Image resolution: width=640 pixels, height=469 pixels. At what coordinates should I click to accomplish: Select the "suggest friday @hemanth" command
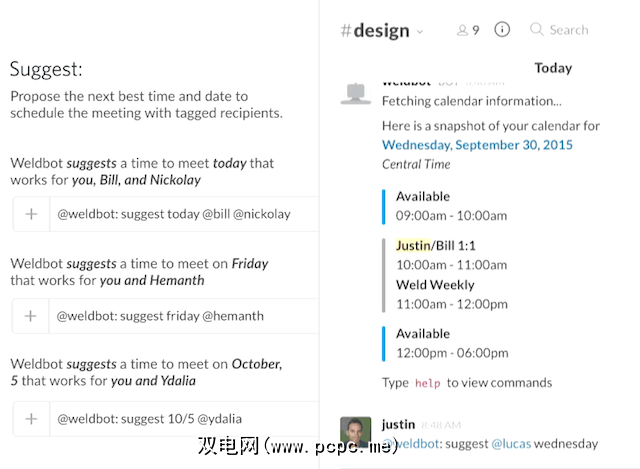pyautogui.click(x=160, y=316)
